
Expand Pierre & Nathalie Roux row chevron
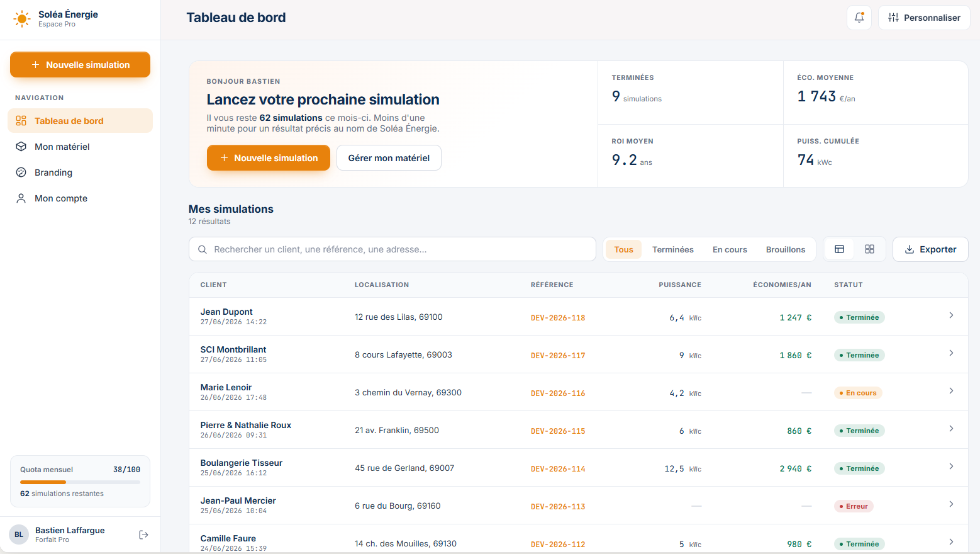951,429
